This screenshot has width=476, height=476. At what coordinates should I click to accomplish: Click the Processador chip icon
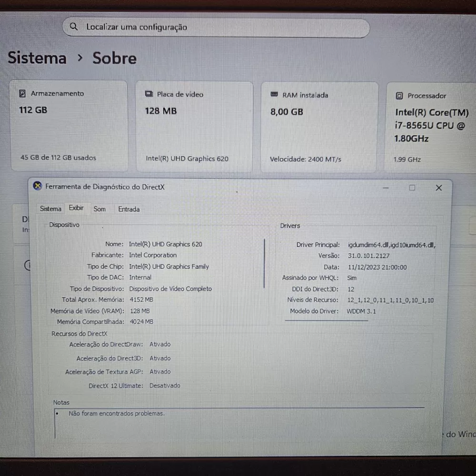click(399, 96)
